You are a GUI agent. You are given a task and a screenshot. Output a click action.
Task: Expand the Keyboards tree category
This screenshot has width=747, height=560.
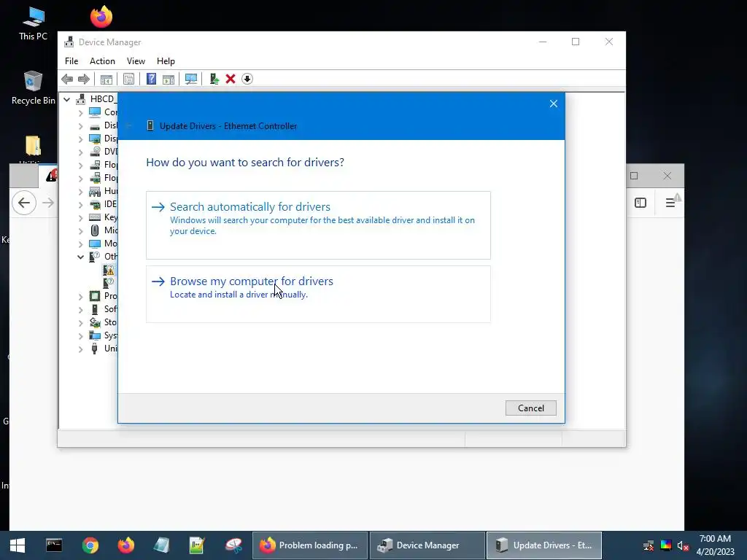point(80,218)
